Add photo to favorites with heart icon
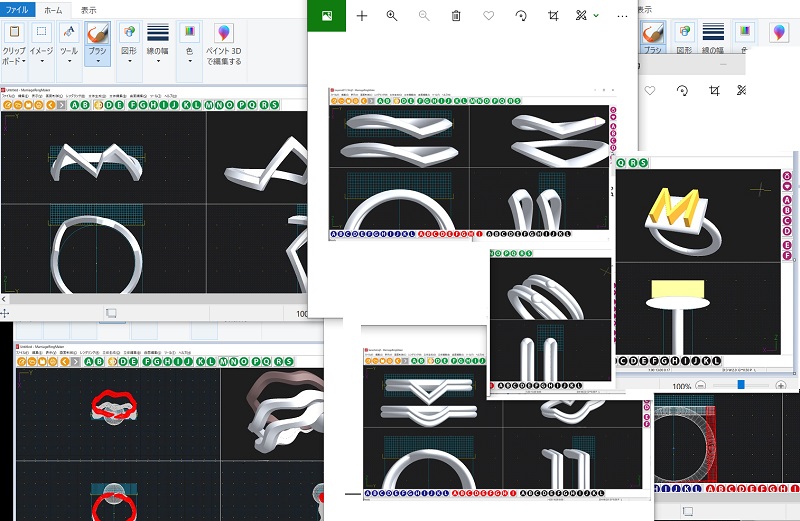800x521 pixels. tap(488, 16)
